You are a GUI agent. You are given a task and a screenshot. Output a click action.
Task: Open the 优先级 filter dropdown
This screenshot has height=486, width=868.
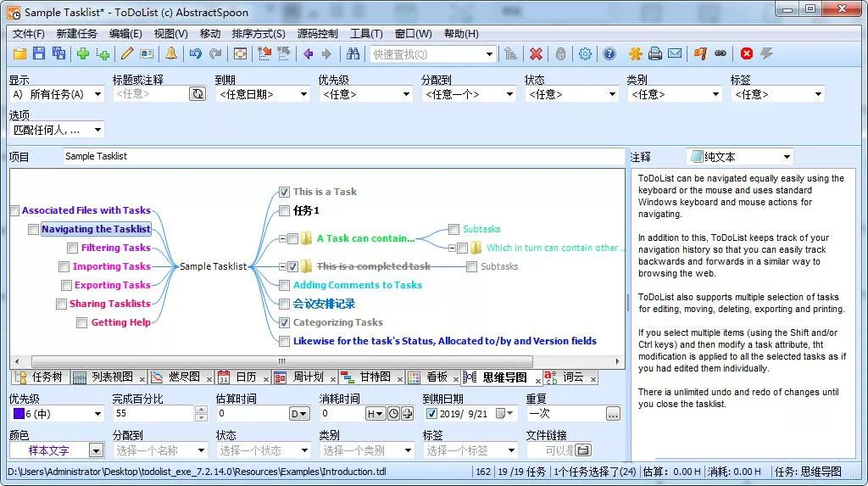(364, 94)
